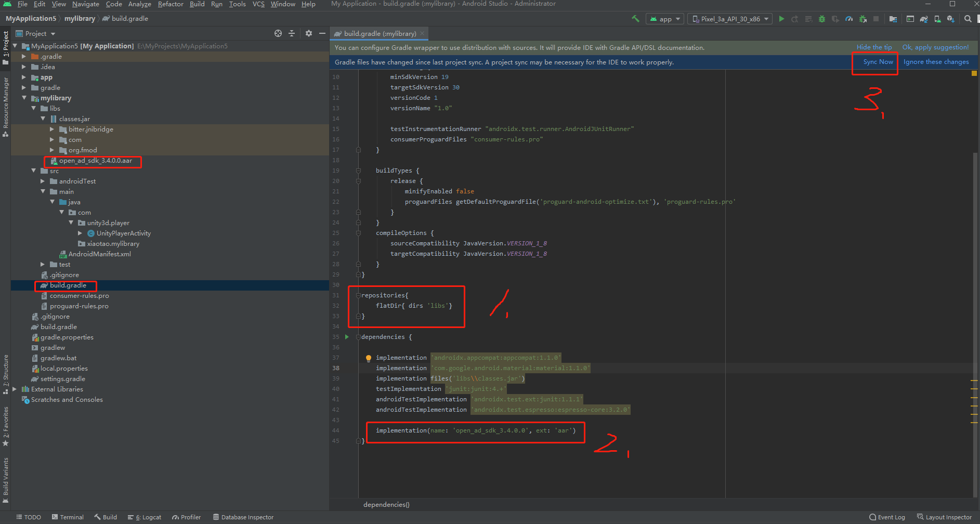
Task: Close the build.gradle (:mylibrary) tab
Action: pyautogui.click(x=422, y=33)
